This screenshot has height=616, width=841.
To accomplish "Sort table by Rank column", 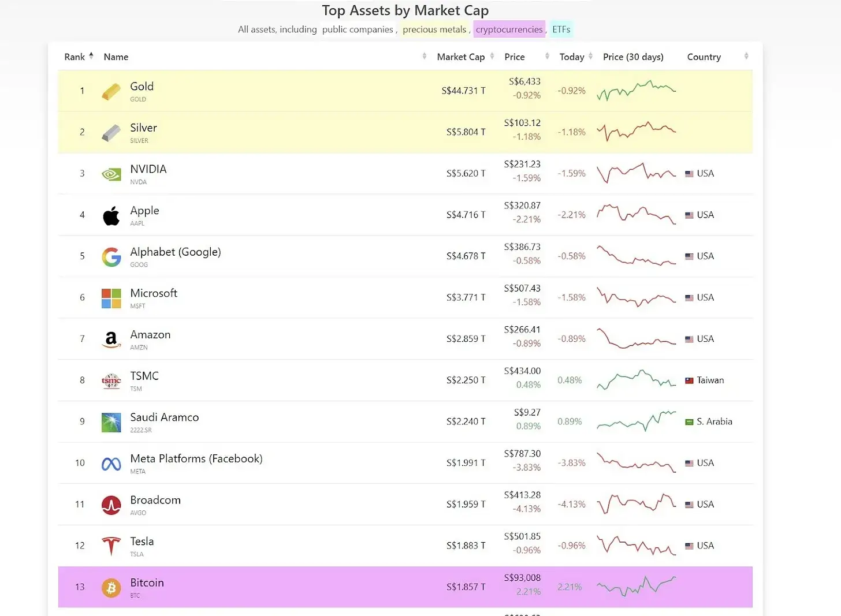I will (79, 57).
